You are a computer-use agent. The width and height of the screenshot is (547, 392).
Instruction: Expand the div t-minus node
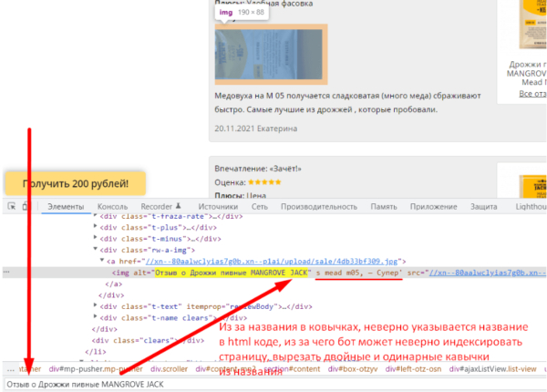[95, 238]
